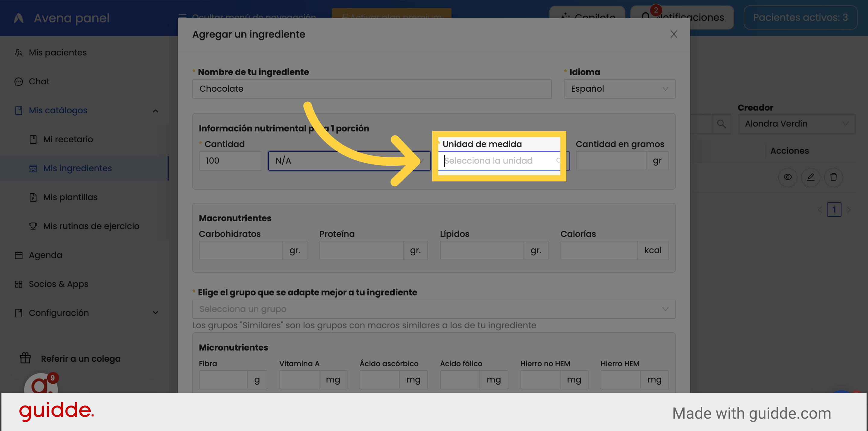868x431 pixels.
Task: Go to Mi recetario in the sidebar
Action: coord(68,139)
